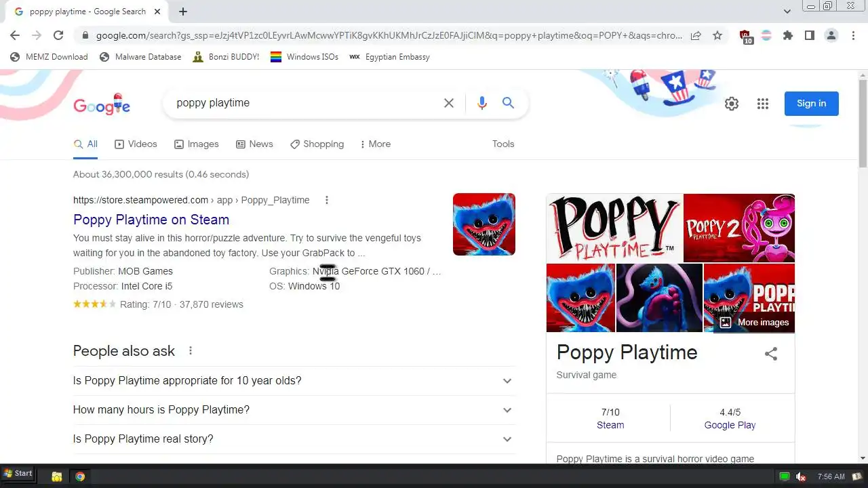Click into the Google search text field
The width and height of the screenshot is (868, 488).
point(305,103)
